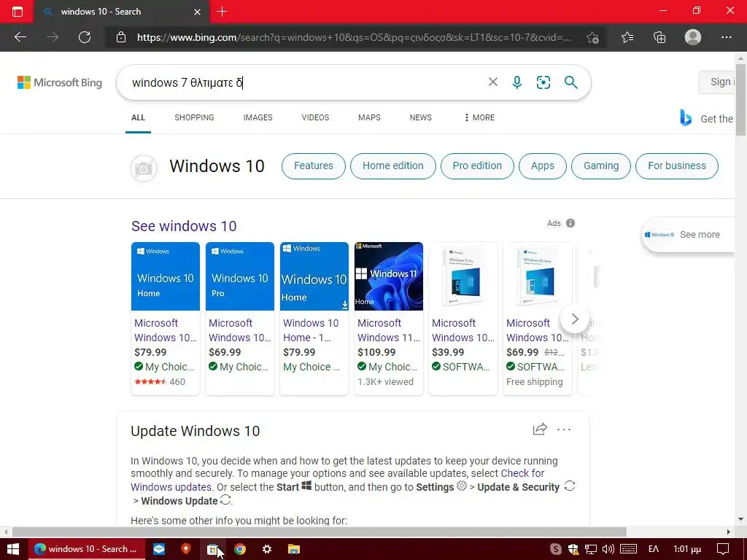Start voice search with microphone
The image size is (747, 560).
click(517, 82)
